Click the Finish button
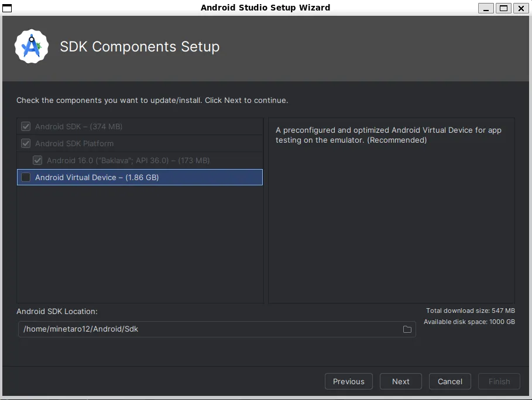 [499, 381]
